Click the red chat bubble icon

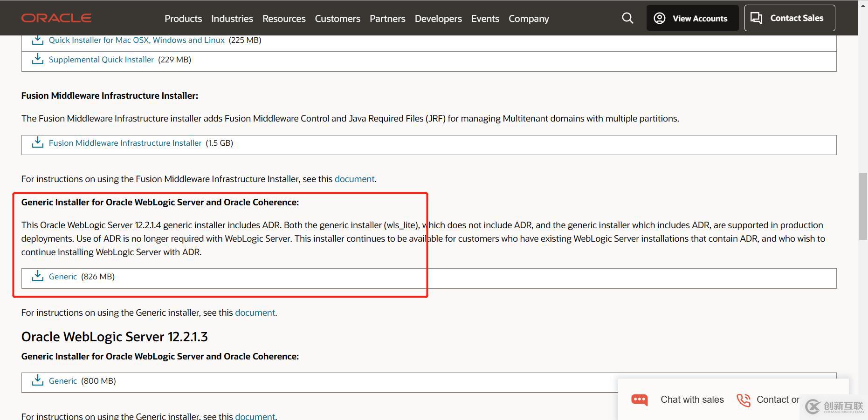tap(640, 400)
